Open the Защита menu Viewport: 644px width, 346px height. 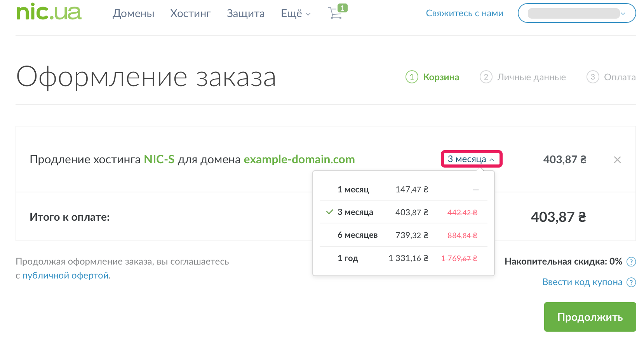[245, 14]
